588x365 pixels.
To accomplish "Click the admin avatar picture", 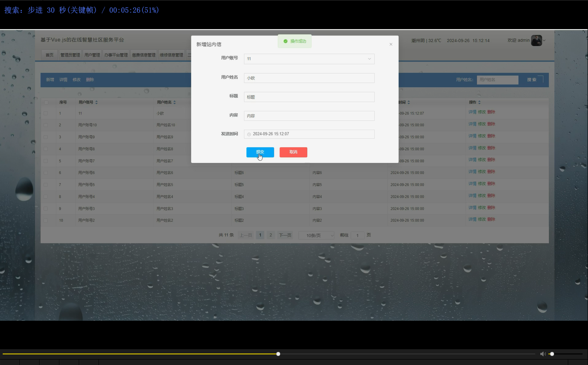I will (x=536, y=40).
